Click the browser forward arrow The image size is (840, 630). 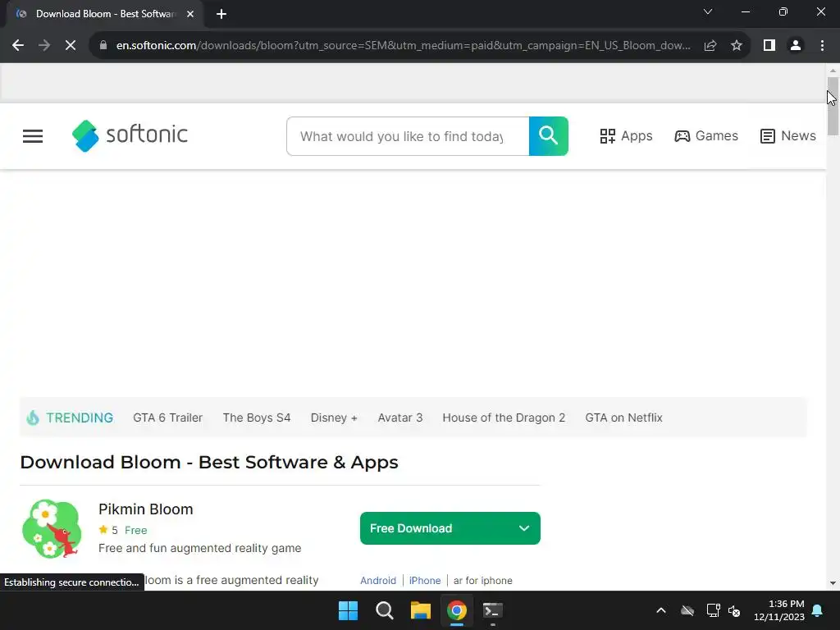(x=44, y=46)
